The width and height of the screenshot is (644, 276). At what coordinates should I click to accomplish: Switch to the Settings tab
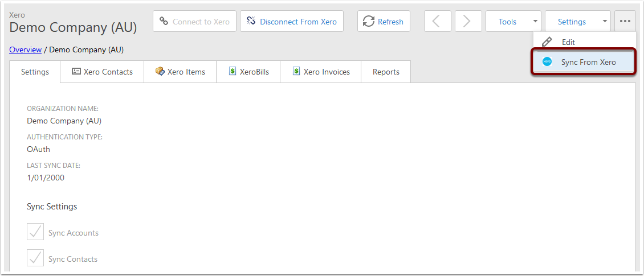[x=35, y=72]
